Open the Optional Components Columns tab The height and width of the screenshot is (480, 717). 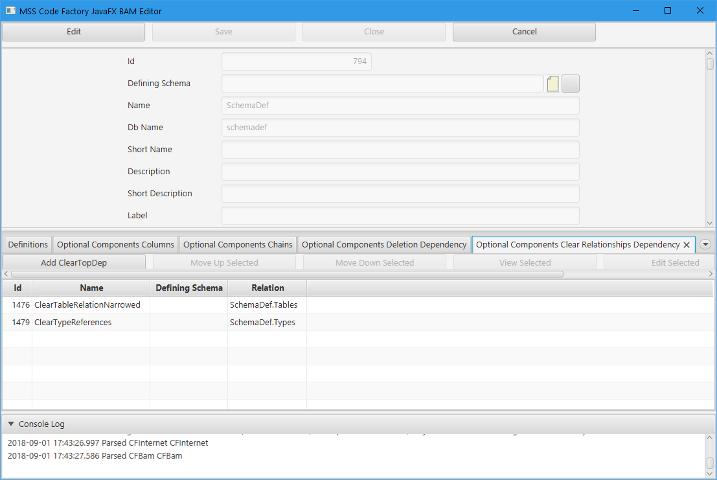tap(115, 245)
